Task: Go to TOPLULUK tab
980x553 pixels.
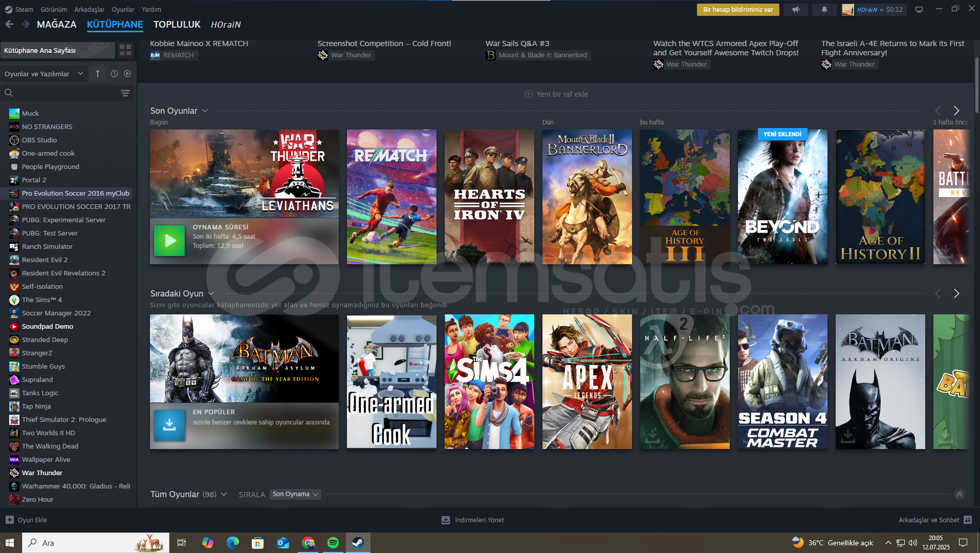Action: click(177, 24)
